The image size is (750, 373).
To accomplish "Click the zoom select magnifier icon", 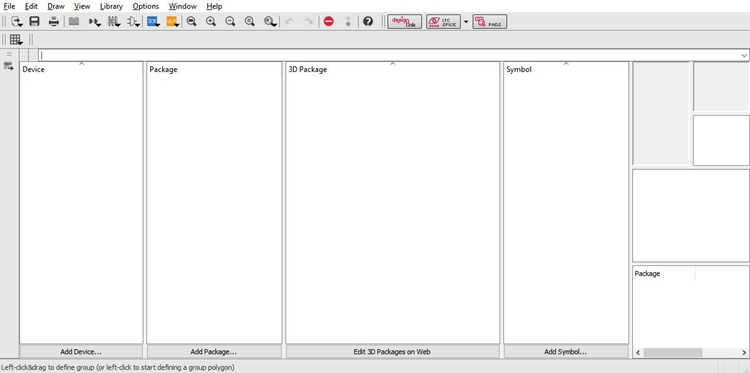I will [270, 22].
